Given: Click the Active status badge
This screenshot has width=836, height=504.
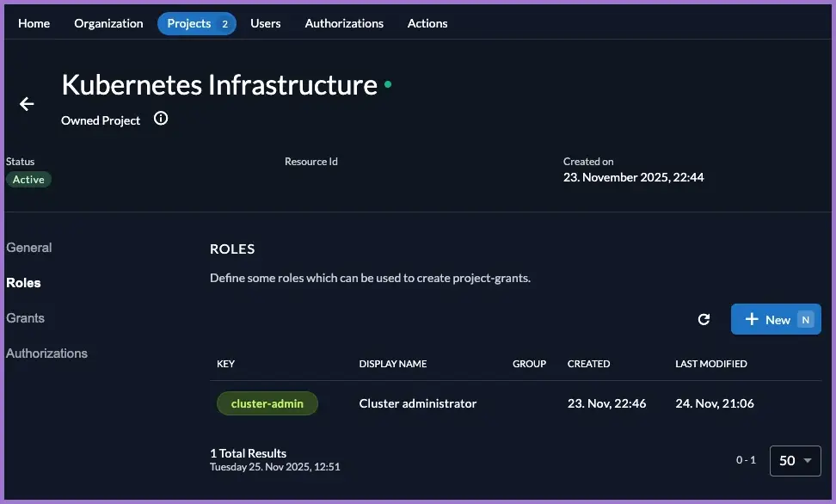Looking at the screenshot, I should pyautogui.click(x=28, y=180).
